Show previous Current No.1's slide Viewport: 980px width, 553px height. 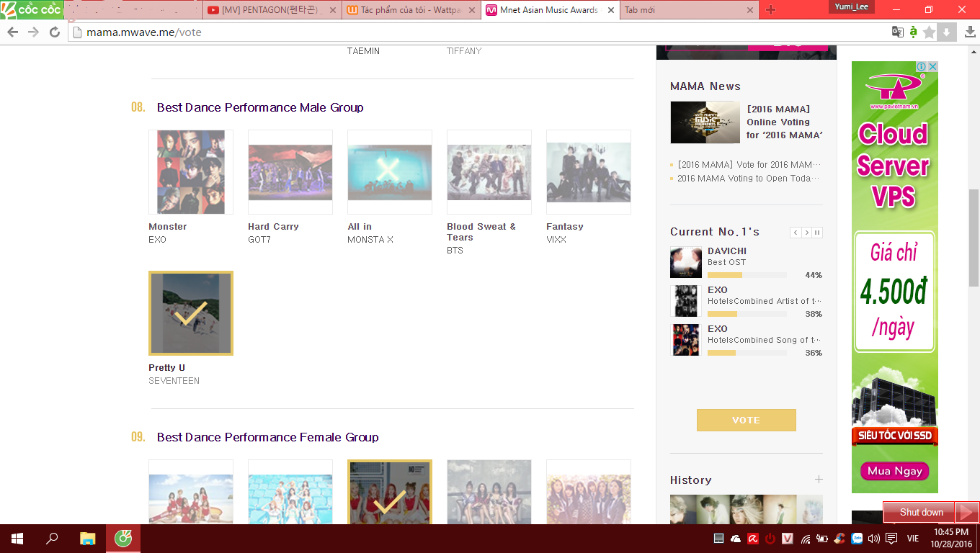pyautogui.click(x=796, y=233)
